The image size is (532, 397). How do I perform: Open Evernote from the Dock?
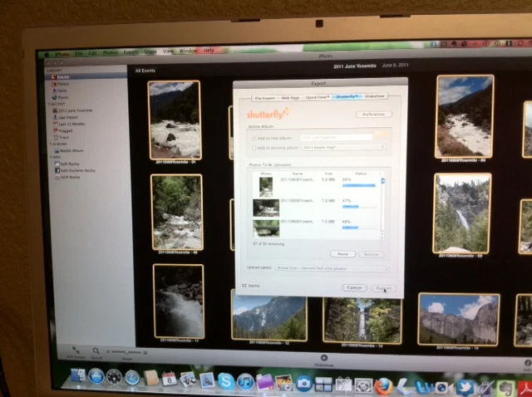click(x=505, y=389)
